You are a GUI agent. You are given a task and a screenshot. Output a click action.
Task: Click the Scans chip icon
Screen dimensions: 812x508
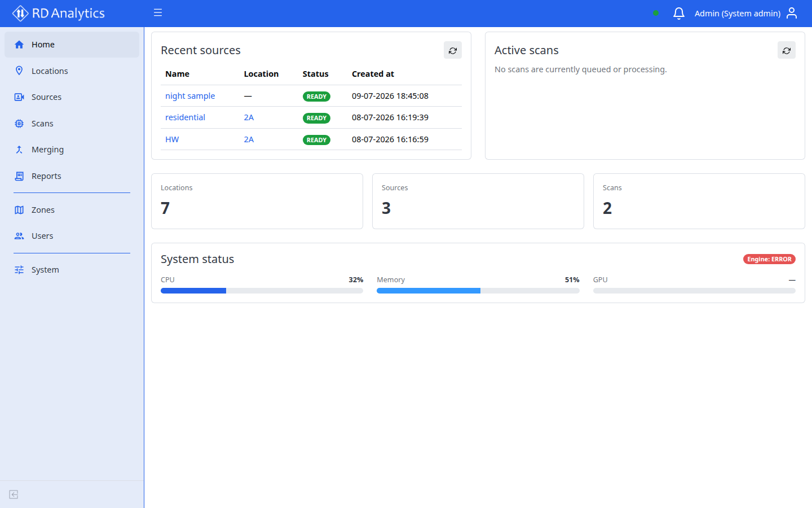click(19, 124)
